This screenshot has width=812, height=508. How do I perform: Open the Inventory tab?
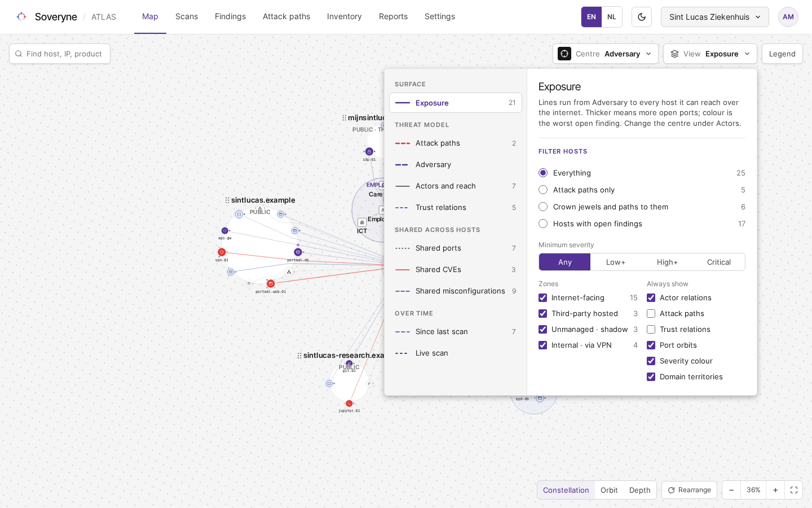(345, 17)
